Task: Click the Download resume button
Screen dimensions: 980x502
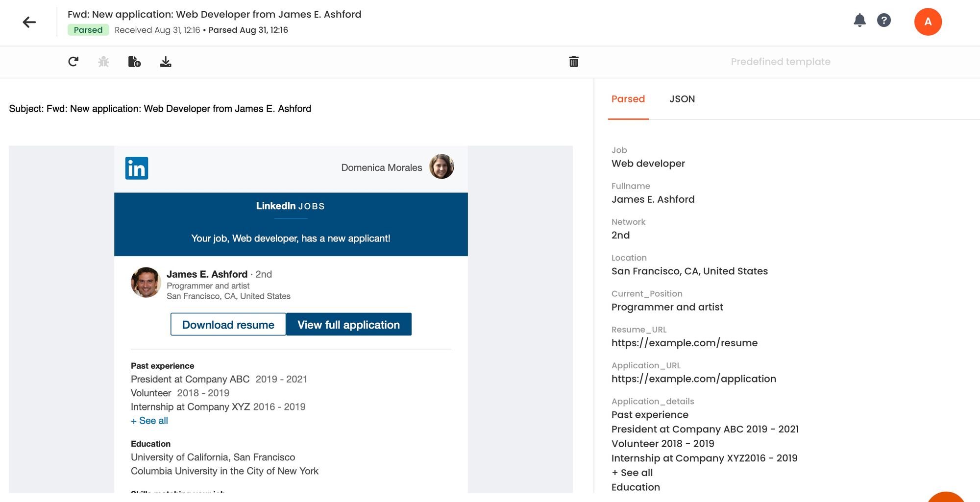Action: point(228,325)
